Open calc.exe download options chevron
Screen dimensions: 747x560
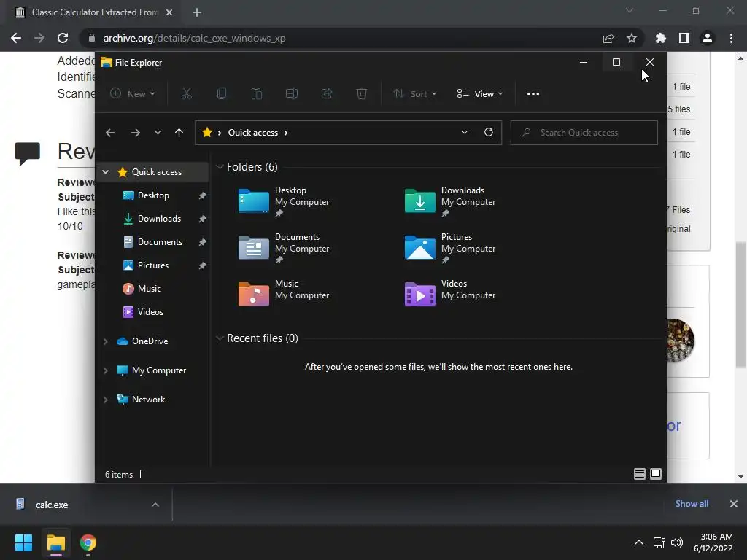coord(155,505)
